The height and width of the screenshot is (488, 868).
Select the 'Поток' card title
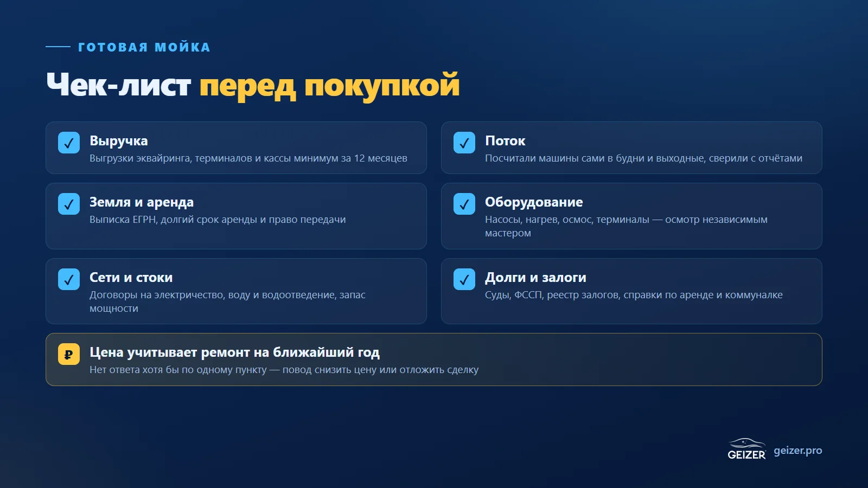(505, 141)
